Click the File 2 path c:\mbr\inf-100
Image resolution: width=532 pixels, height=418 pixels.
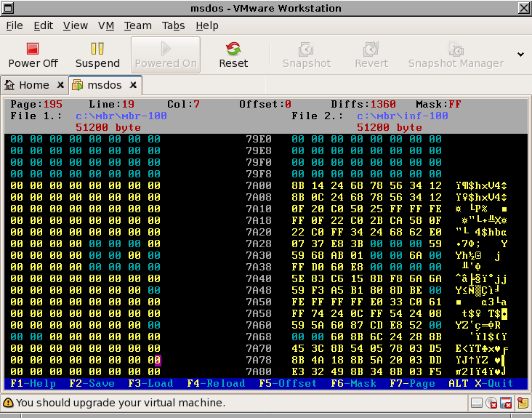click(403, 116)
